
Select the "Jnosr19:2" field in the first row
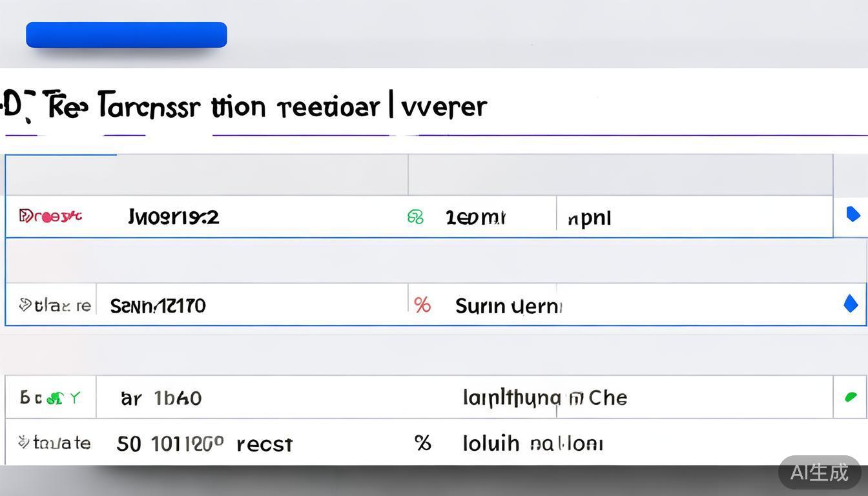coord(174,217)
